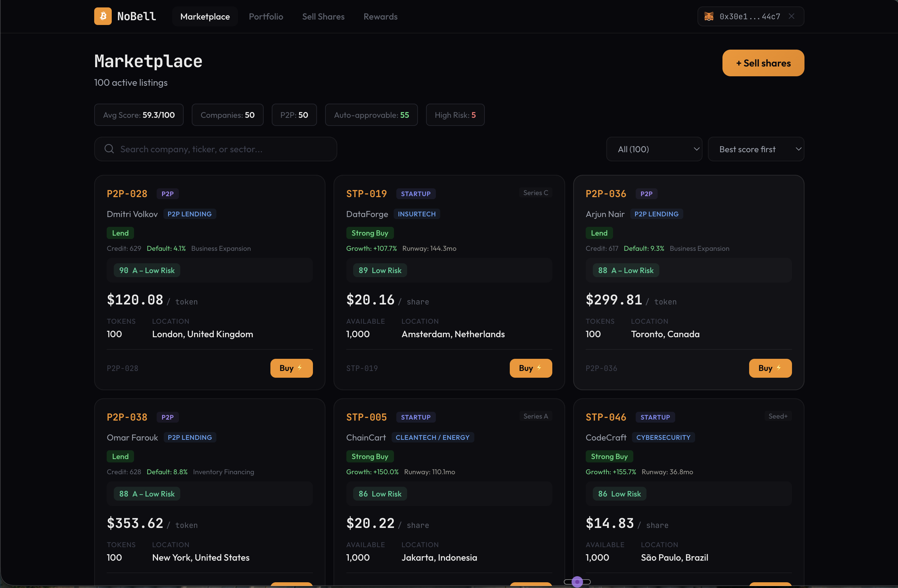The width and height of the screenshot is (898, 588).
Task: Click the Auto-approvable: 55 stat chip
Action: [x=371, y=115]
